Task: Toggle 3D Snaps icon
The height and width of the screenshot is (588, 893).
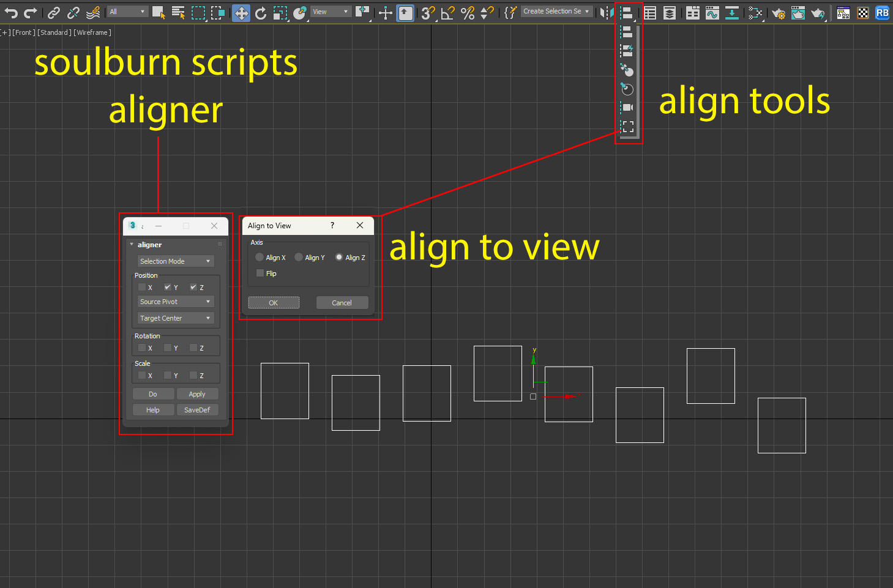Action: (428, 12)
